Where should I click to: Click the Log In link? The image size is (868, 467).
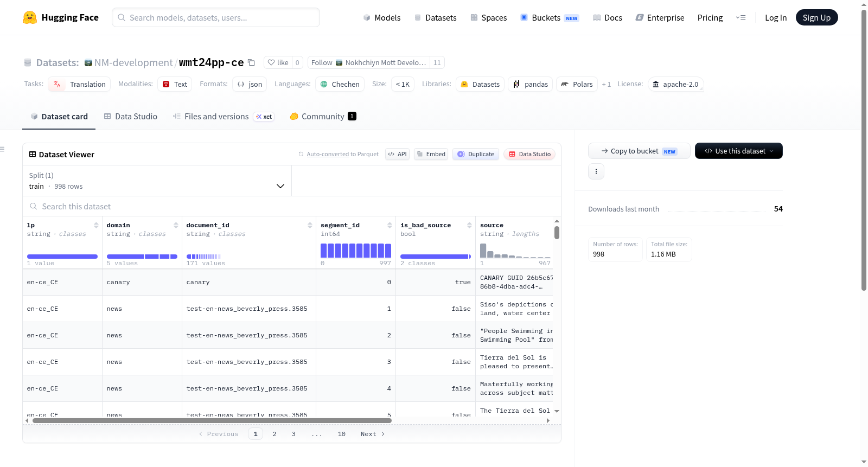[776, 17]
